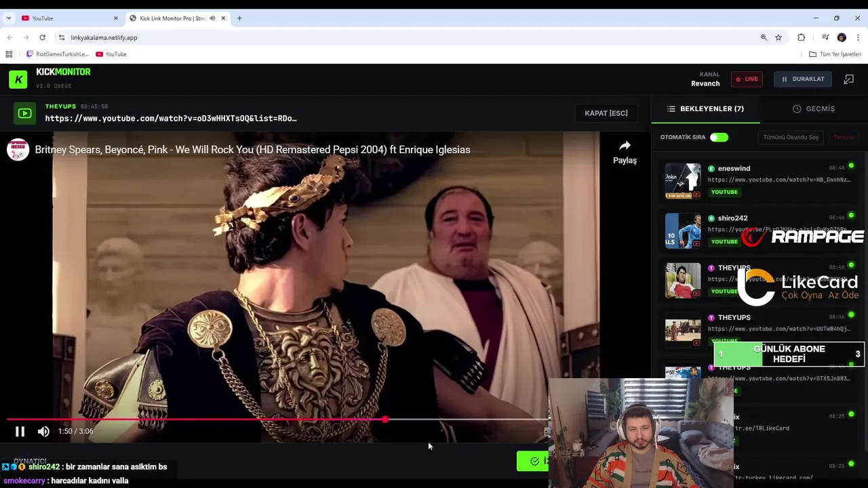Seek with the red video progress bar handle

pyautogui.click(x=385, y=420)
